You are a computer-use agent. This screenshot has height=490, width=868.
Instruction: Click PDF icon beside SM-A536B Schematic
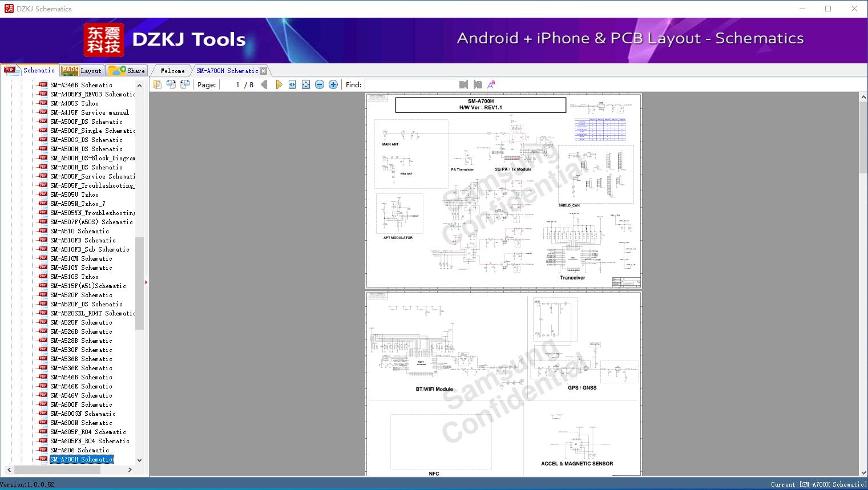coord(43,358)
